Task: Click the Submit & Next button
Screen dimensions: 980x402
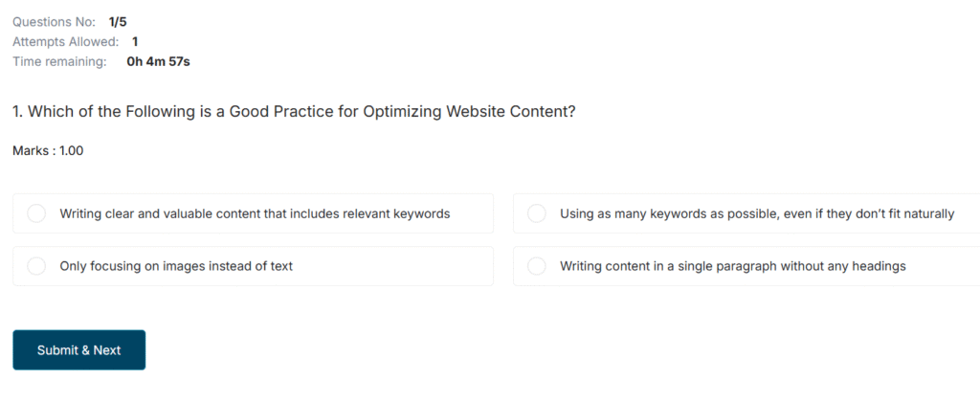Action: coord(78,350)
